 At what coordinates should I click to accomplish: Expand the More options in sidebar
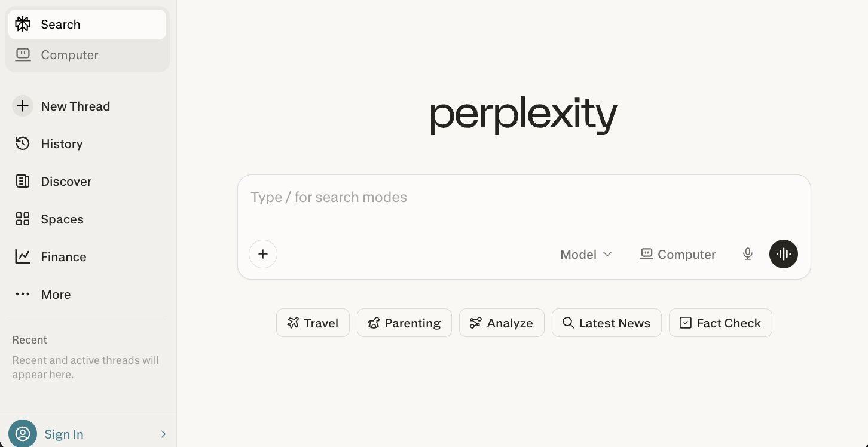56,294
